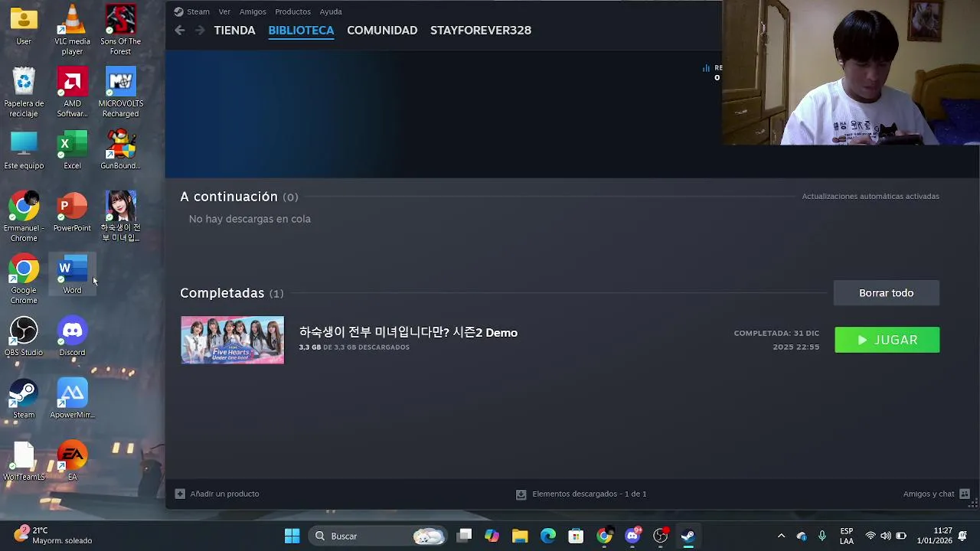Open the Windows Start menu

[292, 536]
